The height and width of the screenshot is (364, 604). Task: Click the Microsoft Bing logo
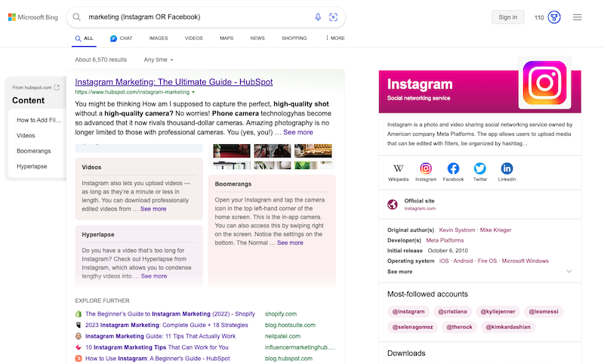click(33, 17)
